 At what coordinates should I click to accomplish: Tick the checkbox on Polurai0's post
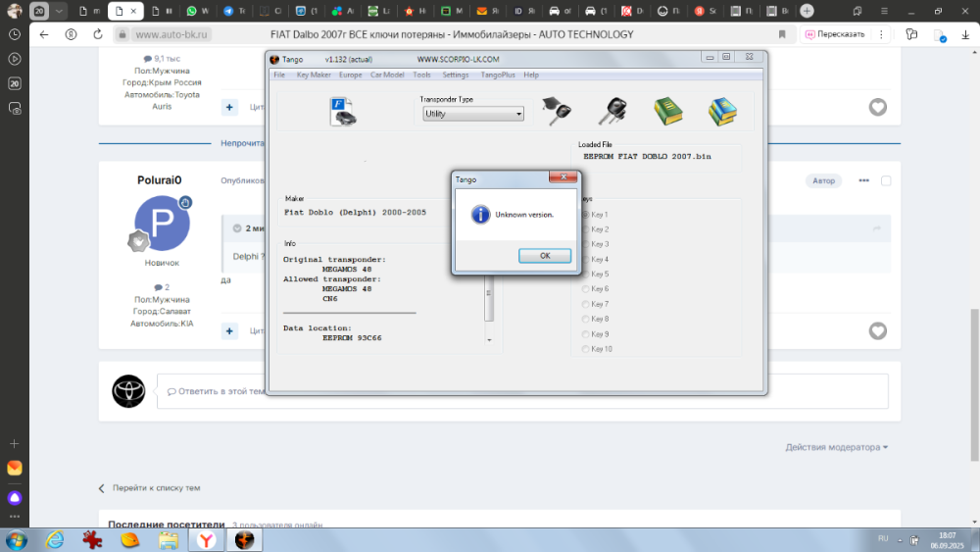tap(886, 180)
